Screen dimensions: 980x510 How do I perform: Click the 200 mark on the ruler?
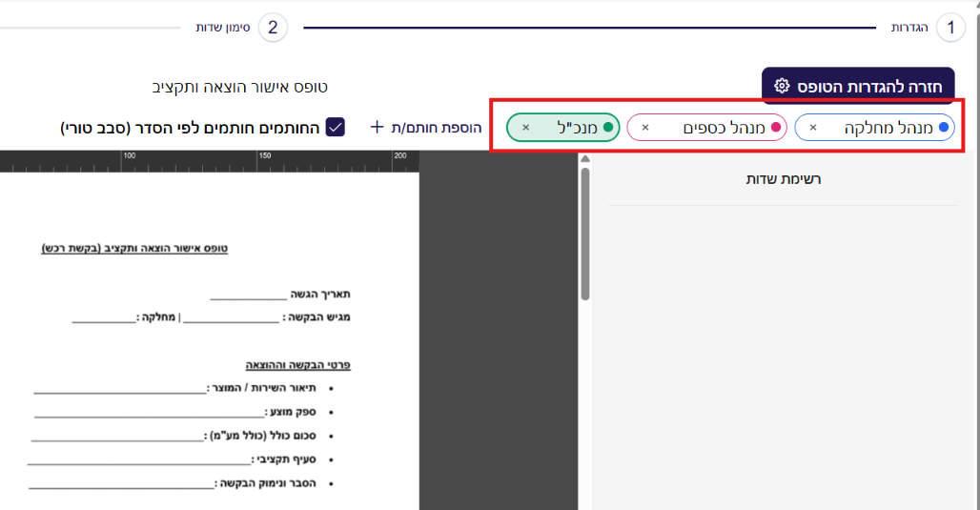[400, 155]
